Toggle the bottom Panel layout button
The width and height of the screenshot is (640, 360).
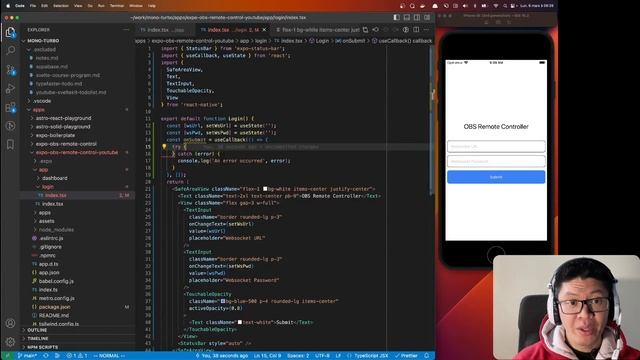pos(407,18)
